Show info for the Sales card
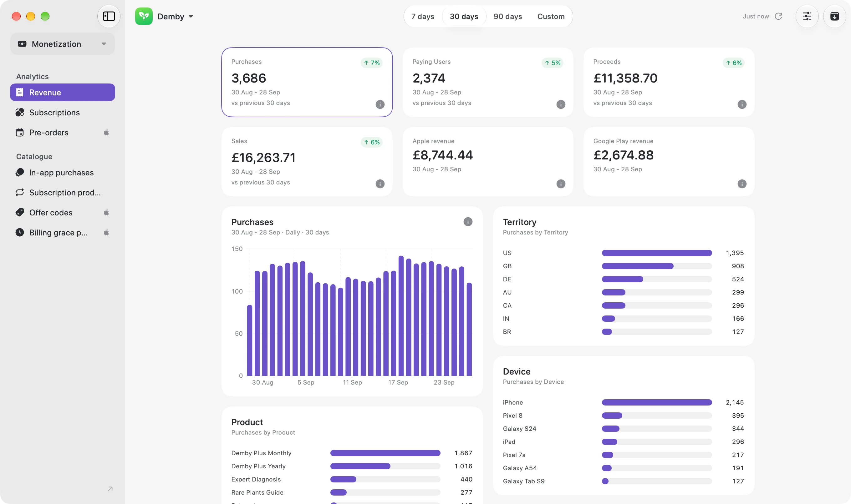The width and height of the screenshot is (851, 504). (380, 184)
